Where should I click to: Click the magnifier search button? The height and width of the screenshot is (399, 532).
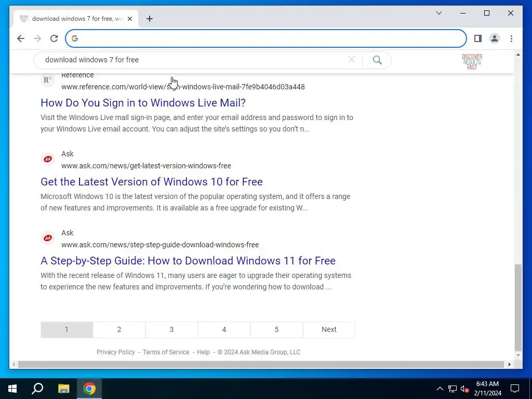[x=377, y=60]
